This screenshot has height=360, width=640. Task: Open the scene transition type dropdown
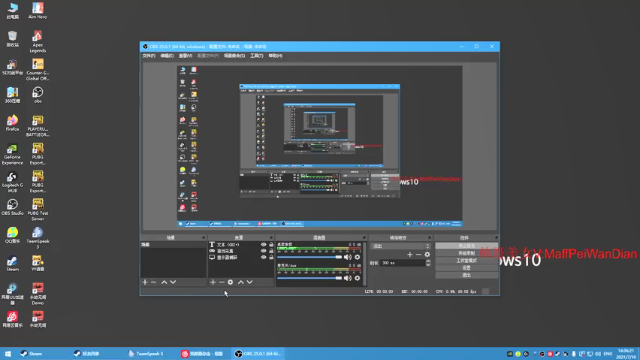coord(400,246)
